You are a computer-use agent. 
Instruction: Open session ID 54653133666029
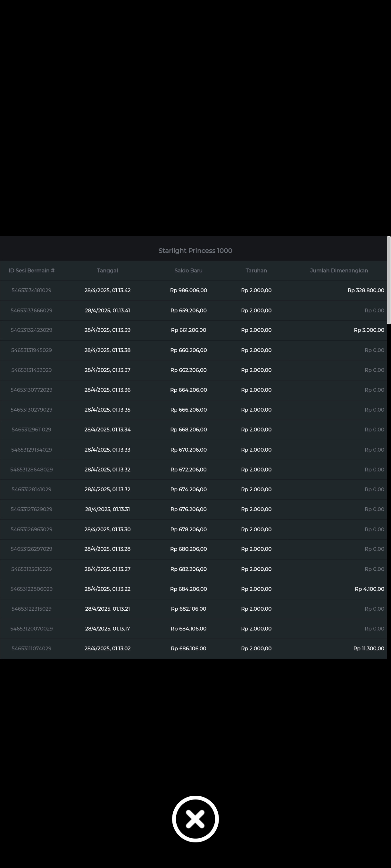click(31, 311)
